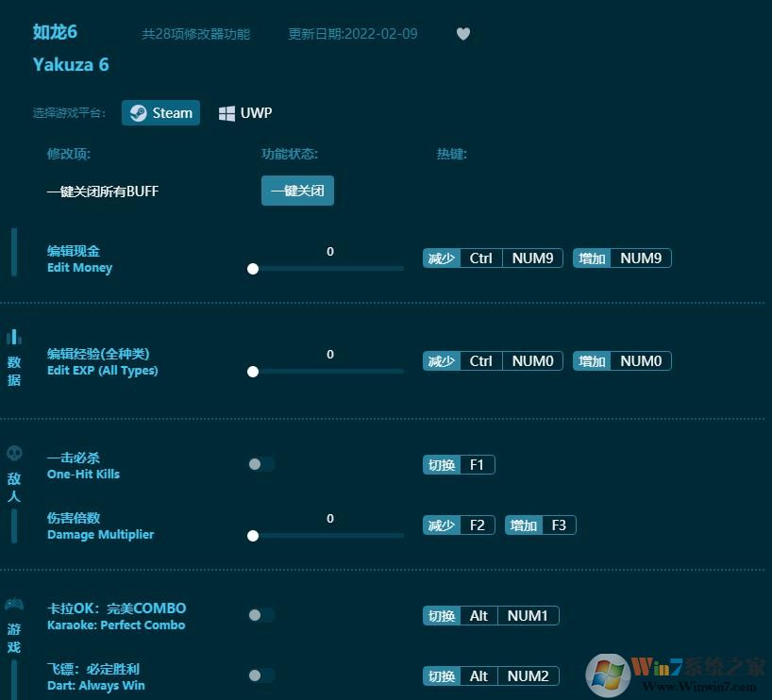Image resolution: width=772 pixels, height=700 pixels.
Task: Click the Damage Multiplier label
Action: coord(100,534)
